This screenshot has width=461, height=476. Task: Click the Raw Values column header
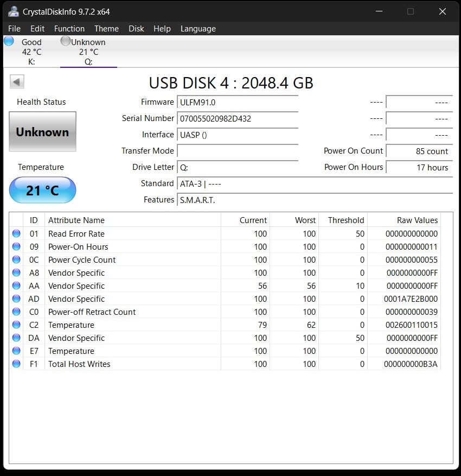click(404, 220)
